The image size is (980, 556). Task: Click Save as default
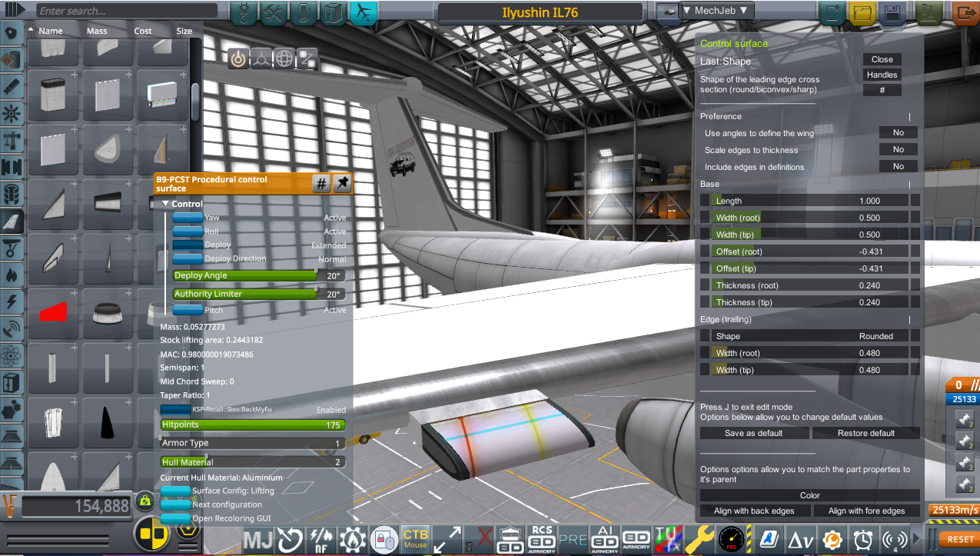[x=754, y=433]
